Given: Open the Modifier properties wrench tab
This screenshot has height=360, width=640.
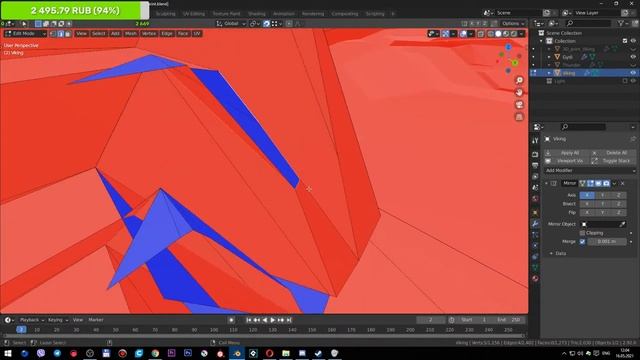Looking at the screenshot, I should pyautogui.click(x=535, y=224).
